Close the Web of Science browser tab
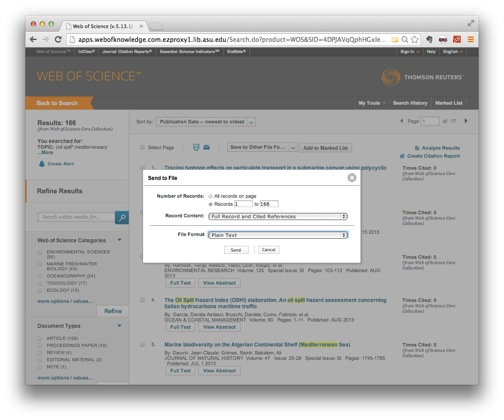Image resolution: width=504 pixels, height=420 pixels. coord(141,26)
